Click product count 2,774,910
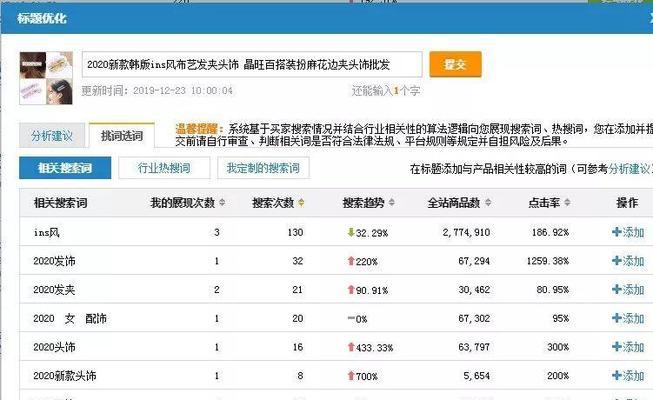Screen dimensions: 653x400 [466, 232]
